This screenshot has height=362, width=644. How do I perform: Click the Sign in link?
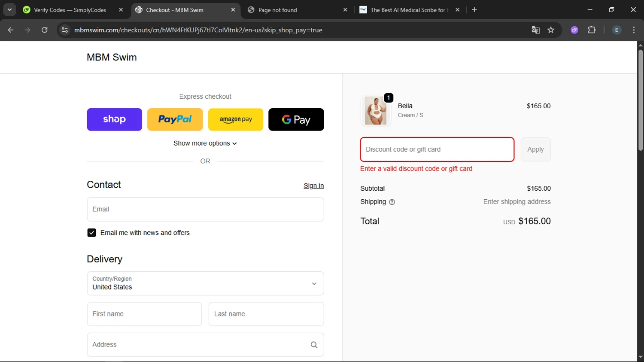click(314, 186)
